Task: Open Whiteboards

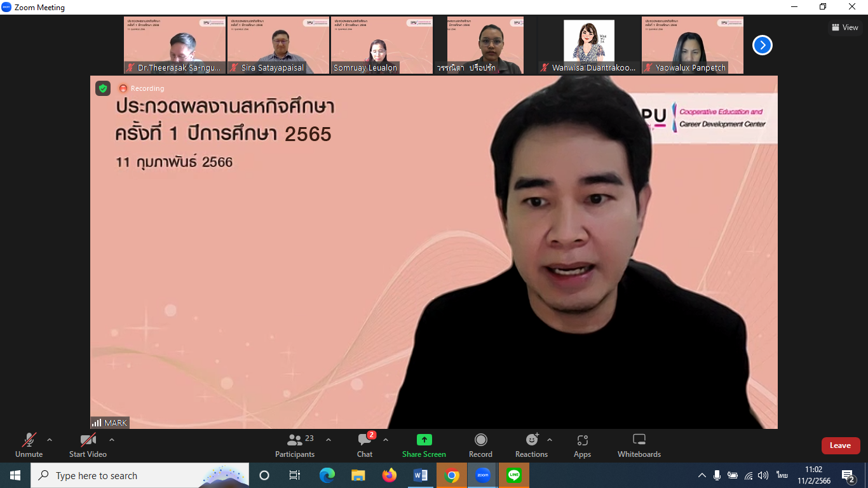Action: (x=639, y=445)
